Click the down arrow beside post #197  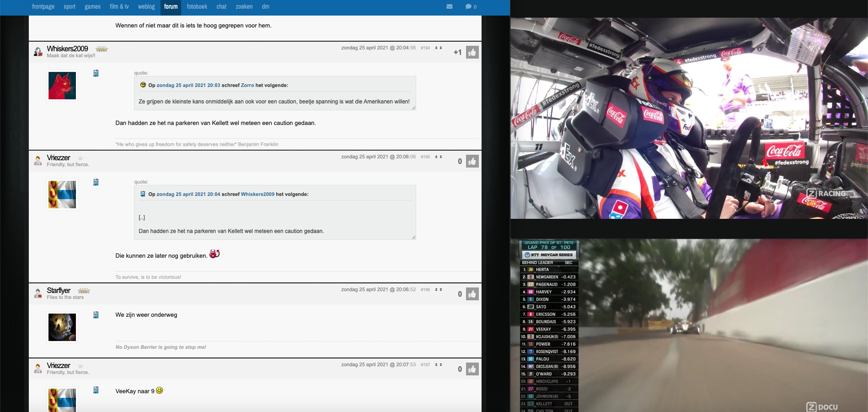pos(441,364)
